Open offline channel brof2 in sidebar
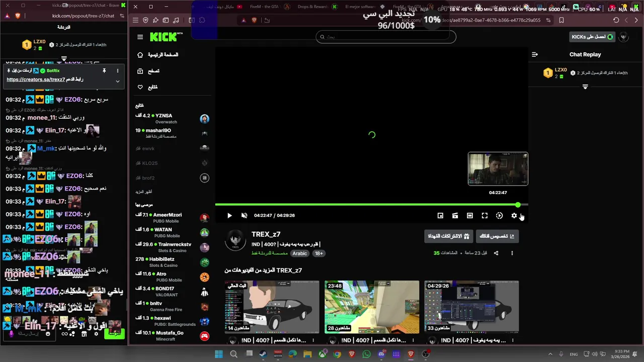 [x=172, y=177]
